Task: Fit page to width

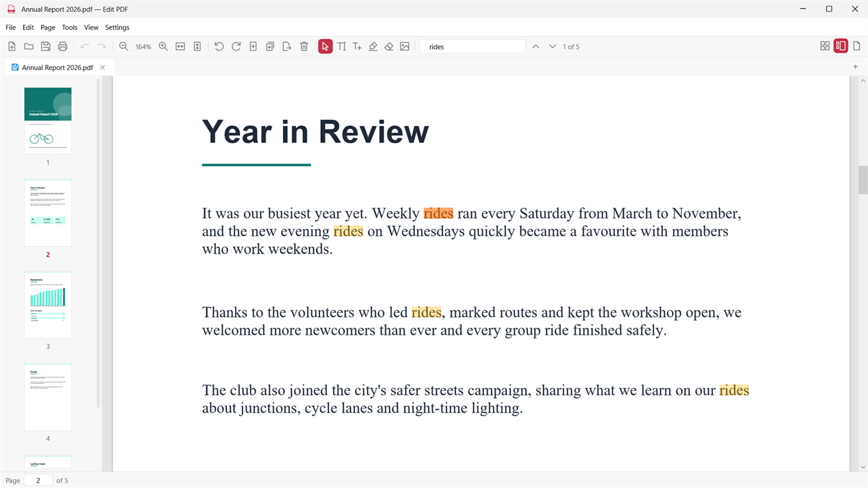Action: [x=181, y=47]
